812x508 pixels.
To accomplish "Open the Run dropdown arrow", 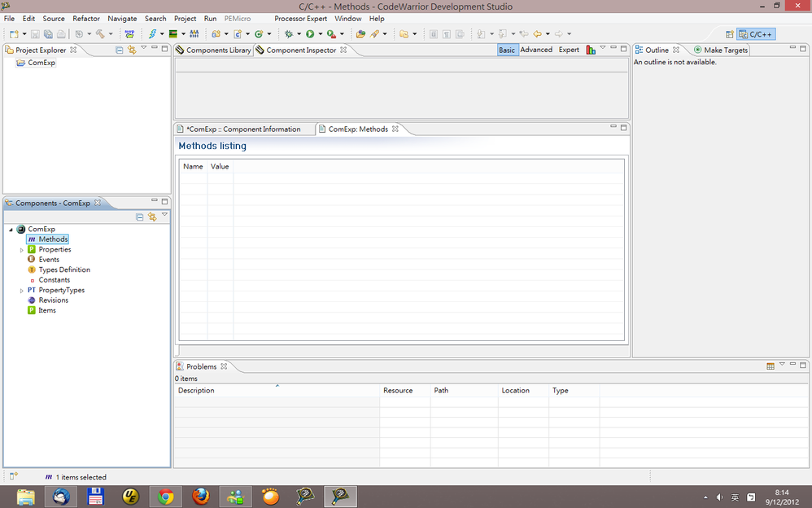I will [x=320, y=34].
